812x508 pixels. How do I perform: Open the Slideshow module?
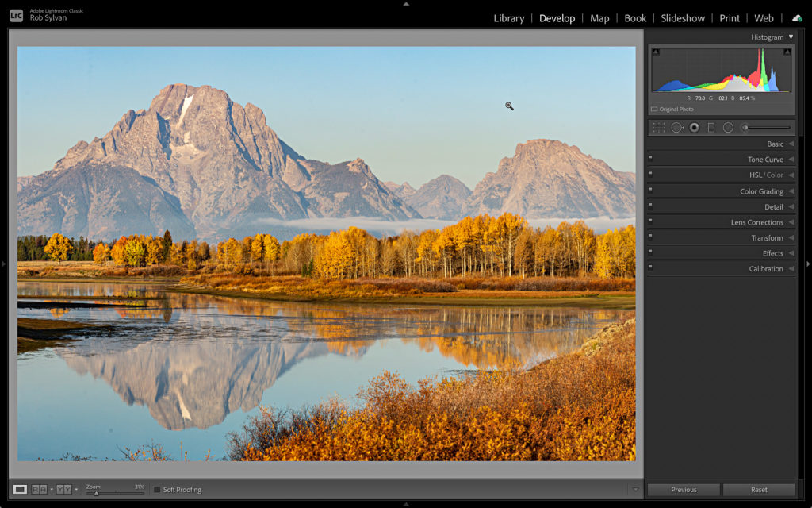(x=683, y=18)
